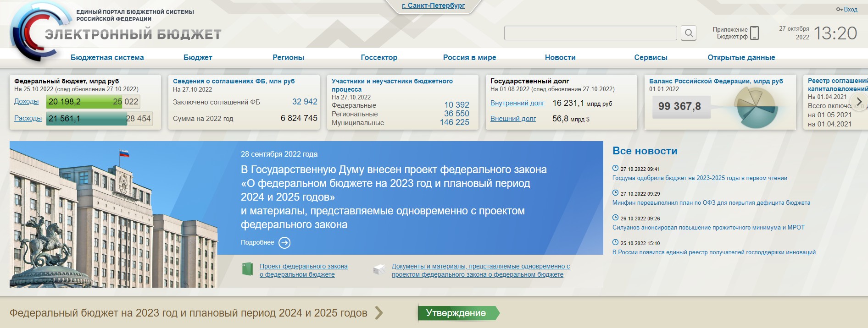Image resolution: width=868 pixels, height=328 pixels.
Task: Click Реестр соглашений капиталовложений widget title
Action: click(x=838, y=85)
